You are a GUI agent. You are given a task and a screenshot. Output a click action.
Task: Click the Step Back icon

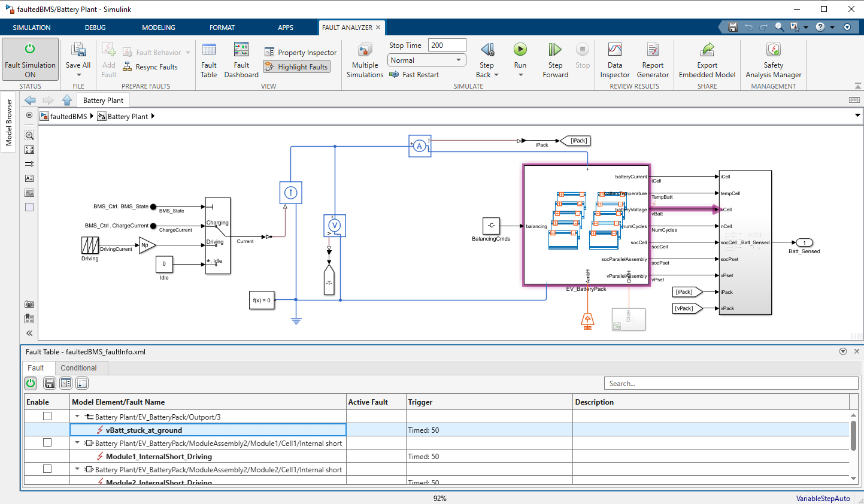point(487,50)
